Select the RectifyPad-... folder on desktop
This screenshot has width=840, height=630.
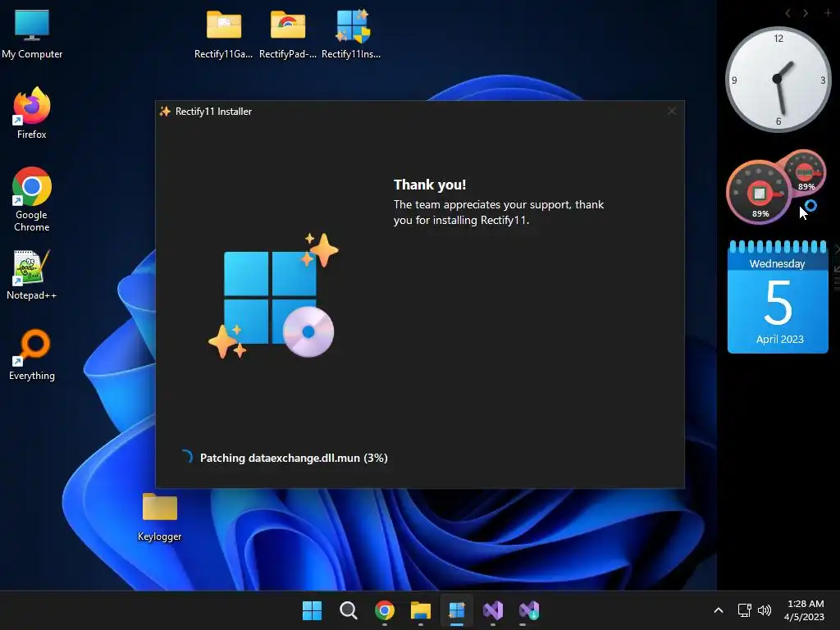288,34
